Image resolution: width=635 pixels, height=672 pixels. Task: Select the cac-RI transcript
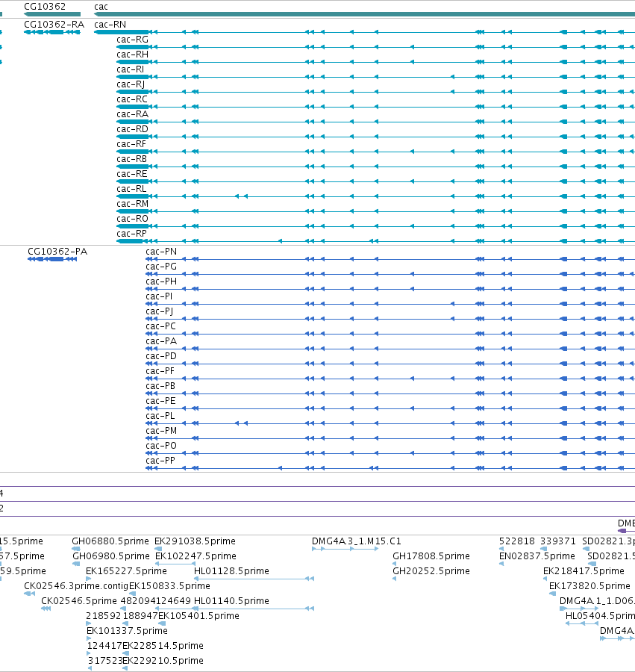tap(130, 69)
